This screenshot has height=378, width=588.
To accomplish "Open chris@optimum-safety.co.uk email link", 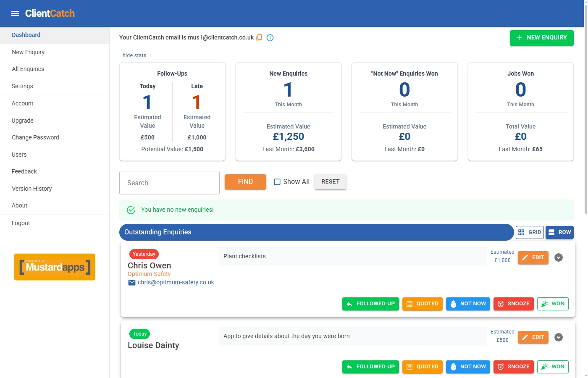I will pyautogui.click(x=176, y=283).
